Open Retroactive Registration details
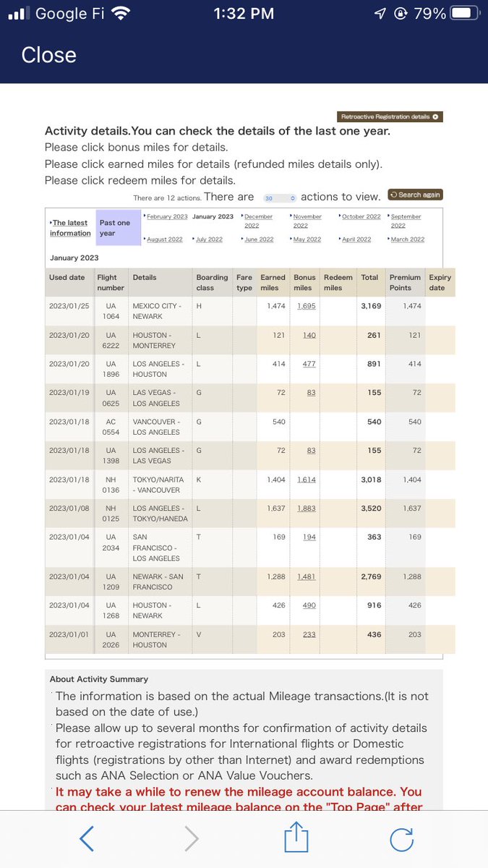This screenshot has height=868, width=488. (390, 116)
